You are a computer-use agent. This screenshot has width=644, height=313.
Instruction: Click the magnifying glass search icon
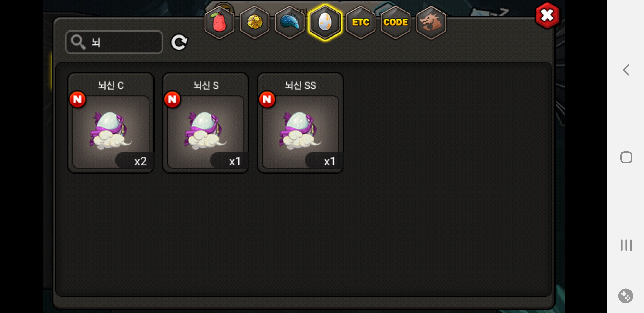[78, 42]
